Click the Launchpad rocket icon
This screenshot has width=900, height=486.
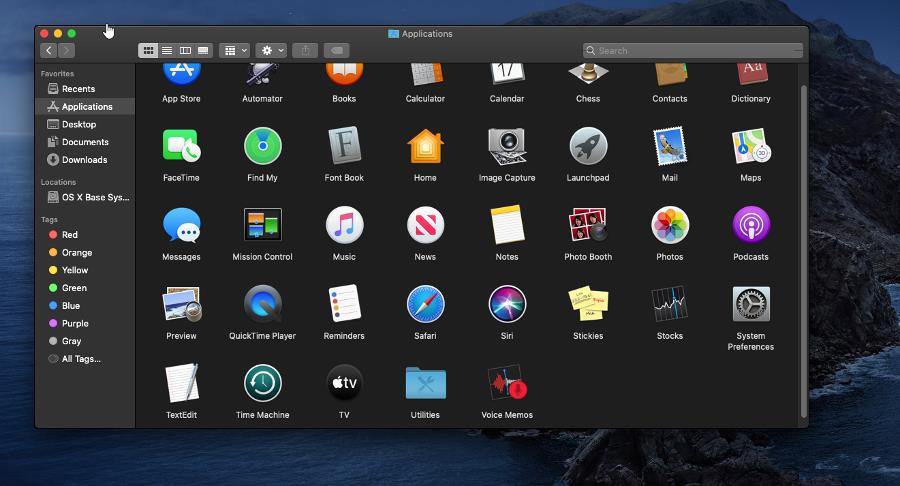(588, 146)
